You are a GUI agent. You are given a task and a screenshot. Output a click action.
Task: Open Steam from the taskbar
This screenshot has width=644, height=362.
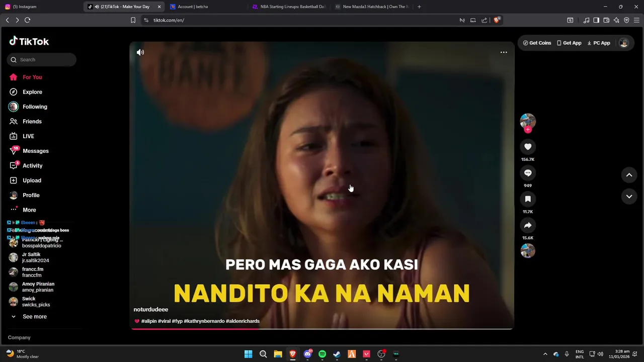[x=337, y=354]
